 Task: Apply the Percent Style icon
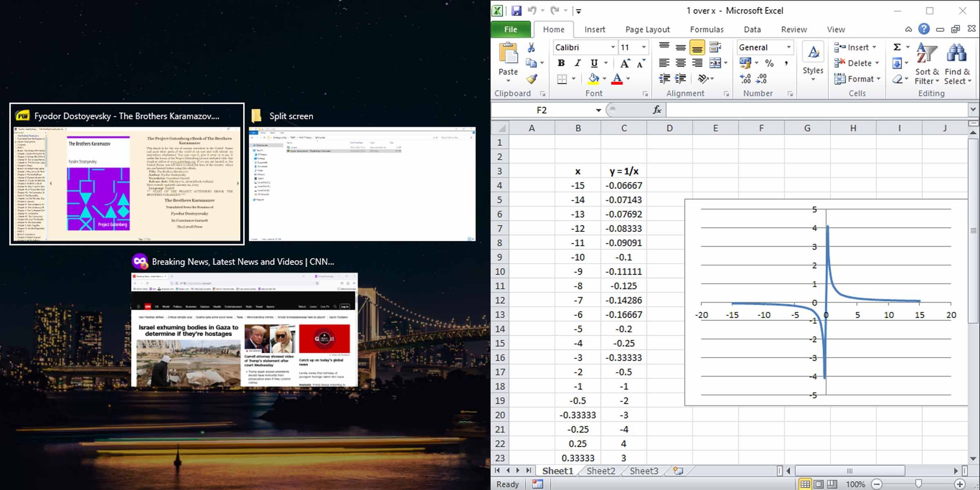point(770,63)
